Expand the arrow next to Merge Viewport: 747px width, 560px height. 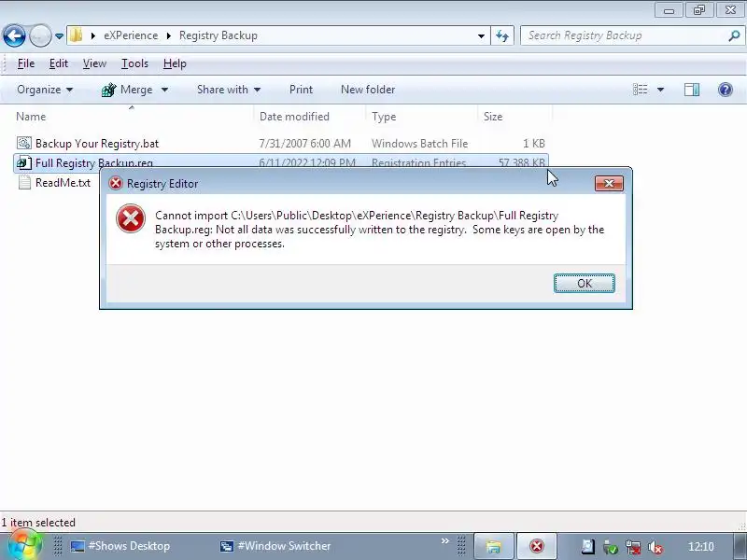coord(165,90)
